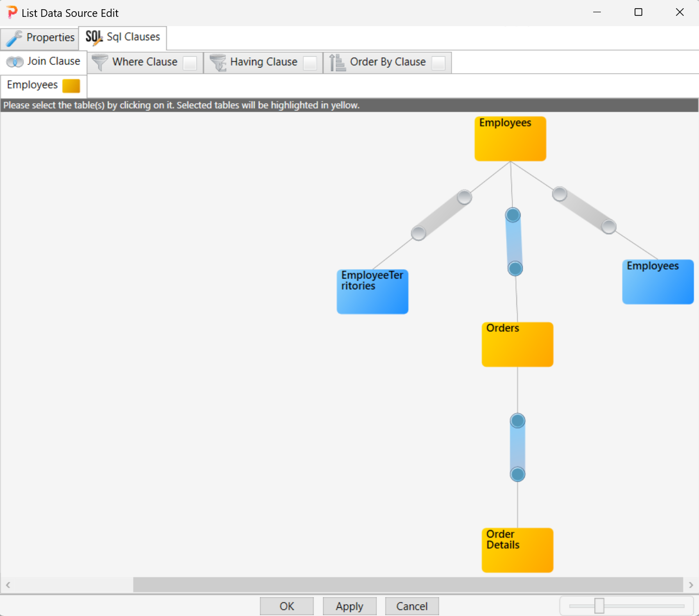The width and height of the screenshot is (699, 616).
Task: Select the top yellow Employees table node
Action: [510, 139]
